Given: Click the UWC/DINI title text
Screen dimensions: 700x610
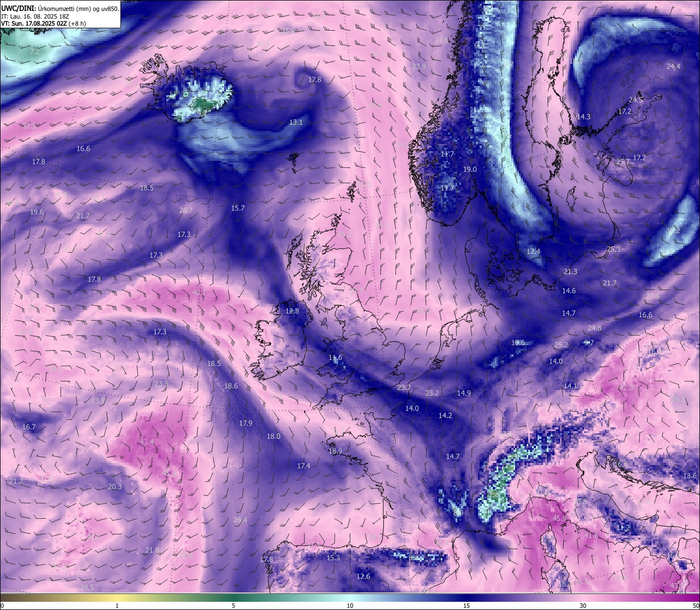Looking at the screenshot, I should pyautogui.click(x=18, y=9).
